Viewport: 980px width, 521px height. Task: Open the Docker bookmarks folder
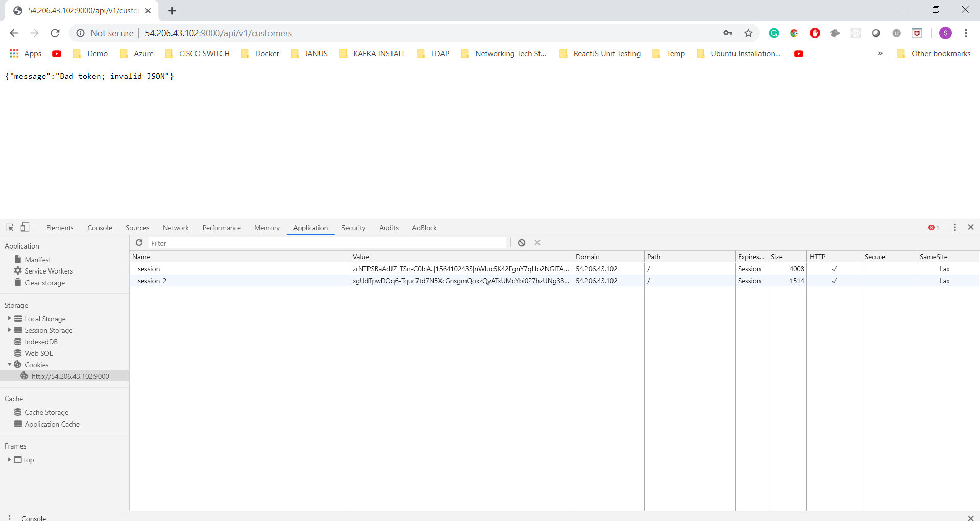260,54
